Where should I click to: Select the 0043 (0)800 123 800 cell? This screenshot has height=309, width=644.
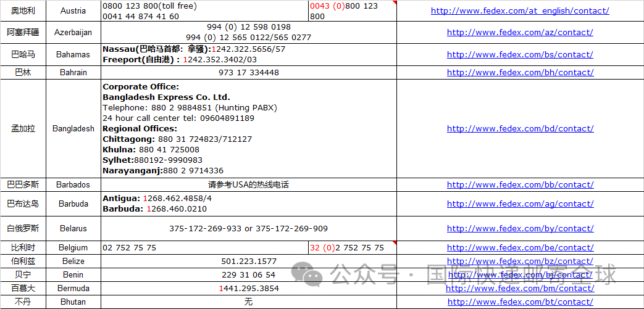pyautogui.click(x=353, y=11)
